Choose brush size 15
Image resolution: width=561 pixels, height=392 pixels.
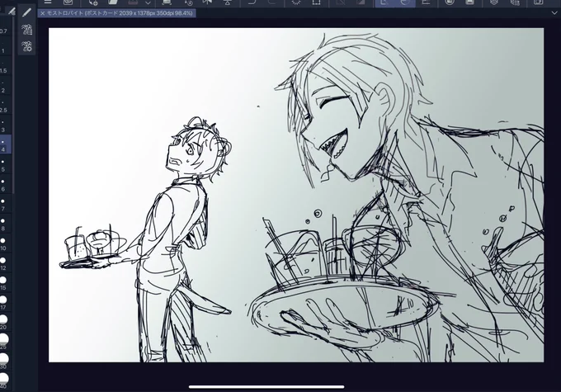[x=3, y=283]
